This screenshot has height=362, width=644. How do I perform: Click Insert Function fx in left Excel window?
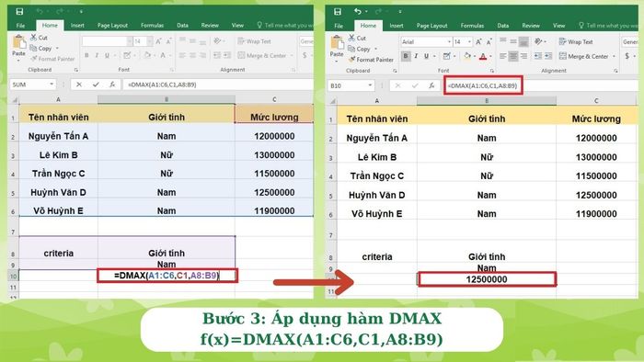(112, 85)
